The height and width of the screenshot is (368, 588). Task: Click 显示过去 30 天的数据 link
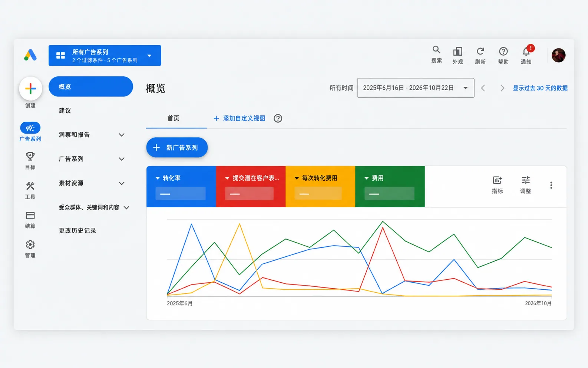click(540, 88)
